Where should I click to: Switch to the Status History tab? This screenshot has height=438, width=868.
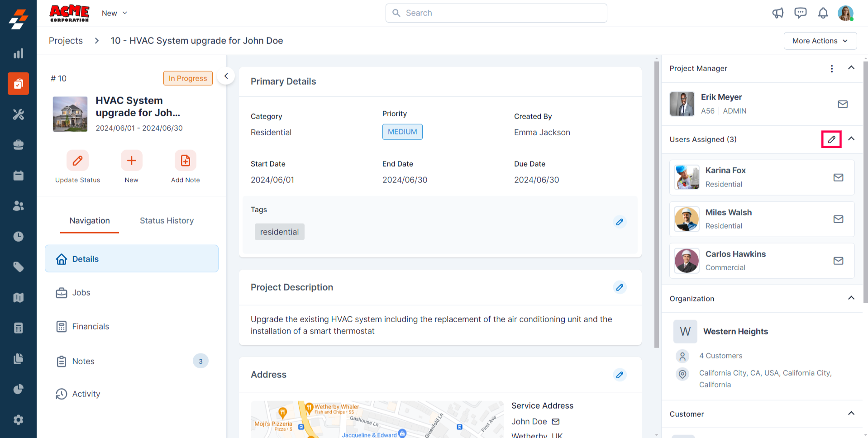[167, 221]
